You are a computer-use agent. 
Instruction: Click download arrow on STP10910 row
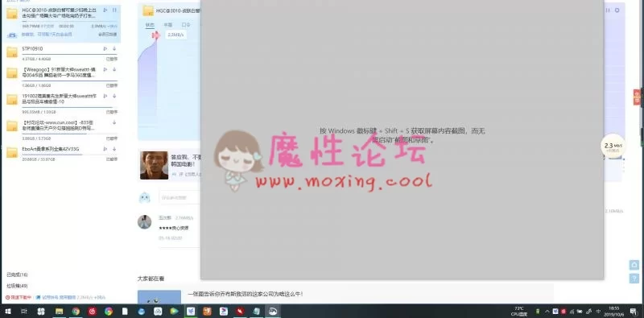(114, 48)
